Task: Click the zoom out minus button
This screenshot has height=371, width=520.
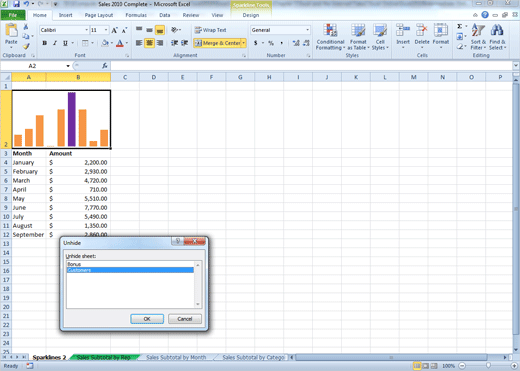Action: pos(462,366)
